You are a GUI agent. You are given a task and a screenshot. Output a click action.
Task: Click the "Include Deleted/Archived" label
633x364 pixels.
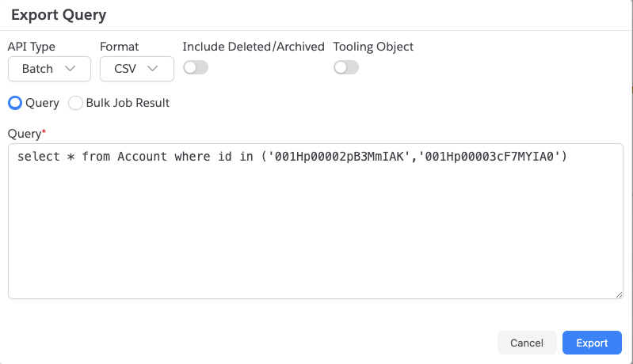coord(254,47)
